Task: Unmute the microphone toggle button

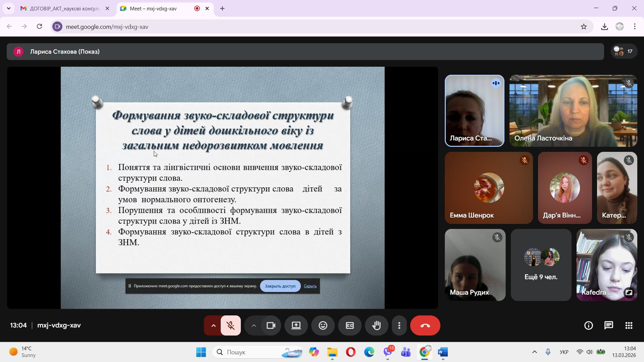Action: tap(230, 325)
